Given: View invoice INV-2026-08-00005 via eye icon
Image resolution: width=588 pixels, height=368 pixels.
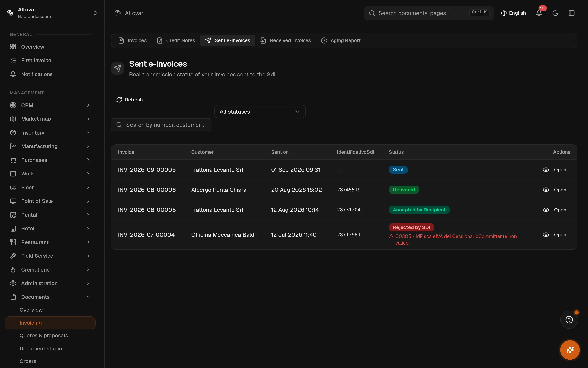Looking at the screenshot, I should pos(546,210).
